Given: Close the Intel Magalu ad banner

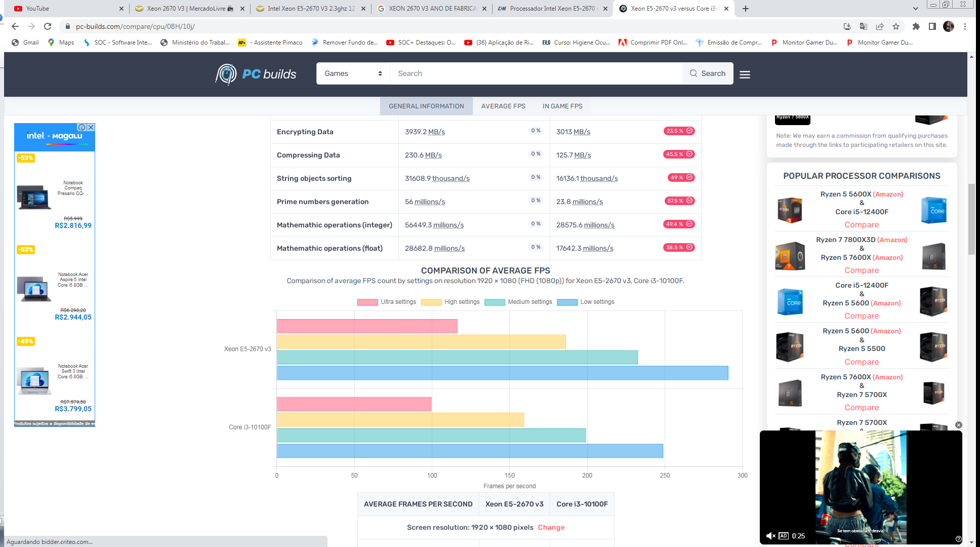Looking at the screenshot, I should [91, 127].
